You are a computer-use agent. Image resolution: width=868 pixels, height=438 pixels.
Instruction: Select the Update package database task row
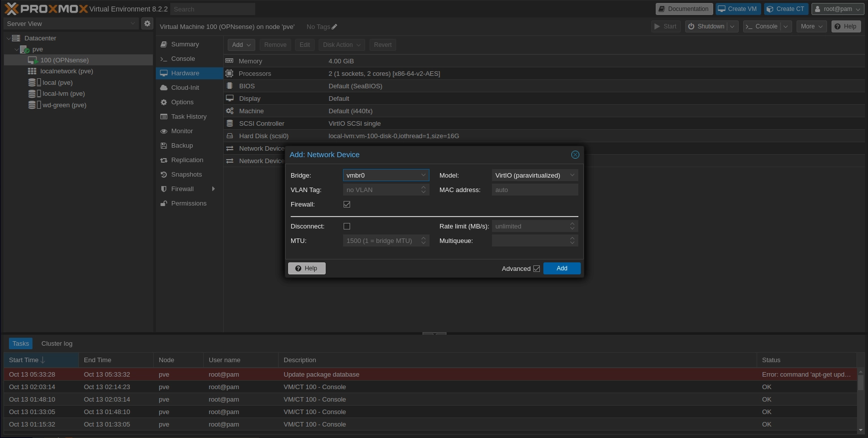pyautogui.click(x=431, y=375)
